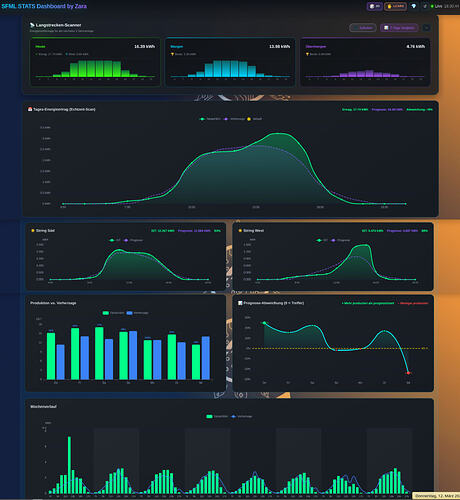Select the Heute forecast card
The width and height of the screenshot is (460, 500).
pyautogui.click(x=95, y=62)
